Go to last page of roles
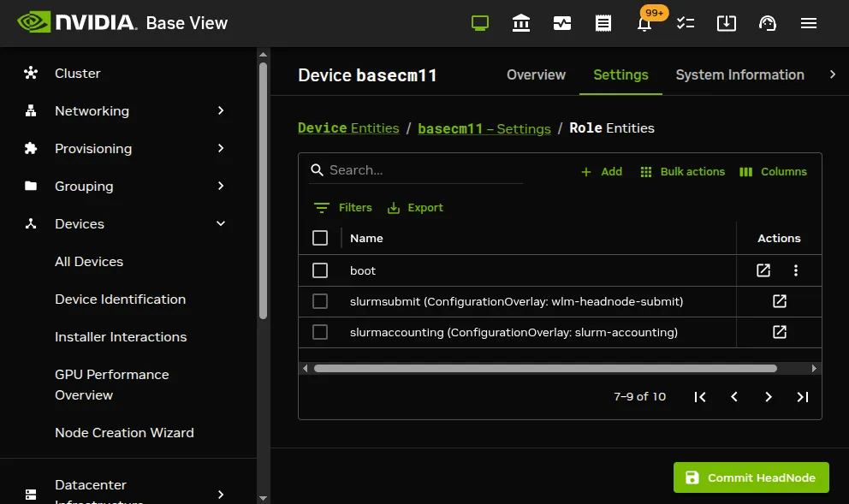The image size is (849, 504). pos(803,397)
